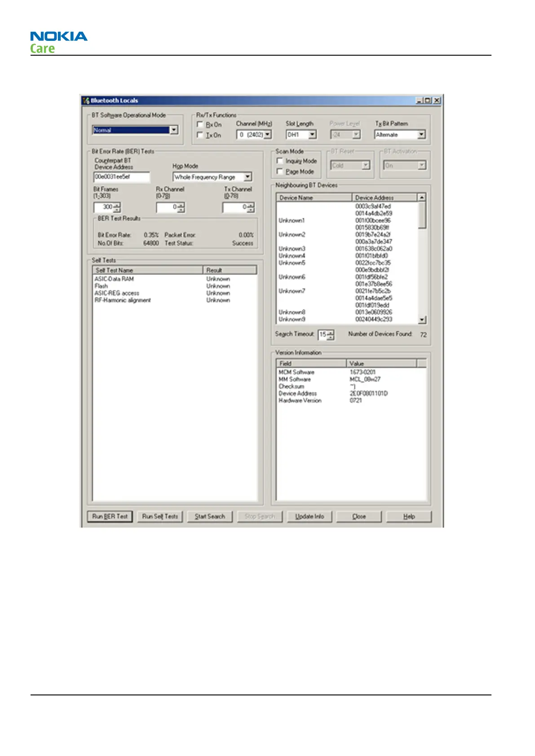Select the Checksum row
This screenshot has height=756, width=535.
pos(351,387)
